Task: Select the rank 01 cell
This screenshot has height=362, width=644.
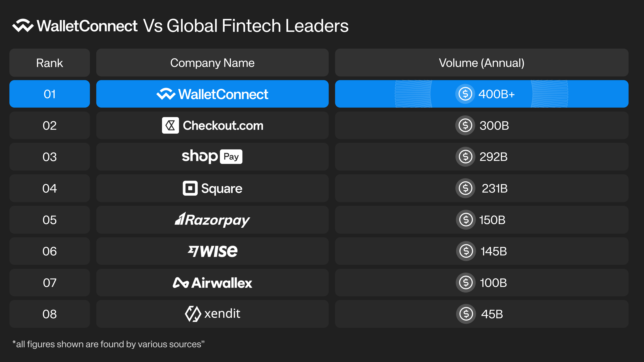Action: click(49, 94)
